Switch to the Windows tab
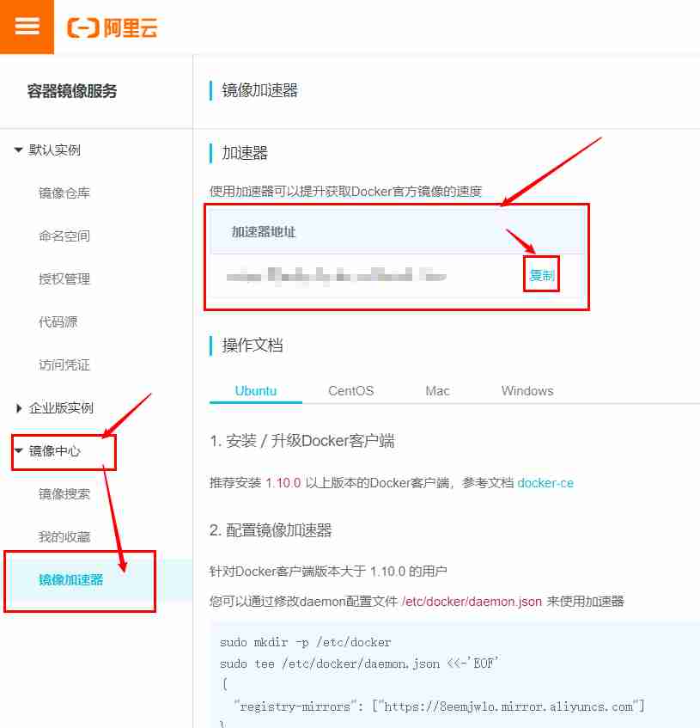The width and height of the screenshot is (700, 728). (527, 391)
